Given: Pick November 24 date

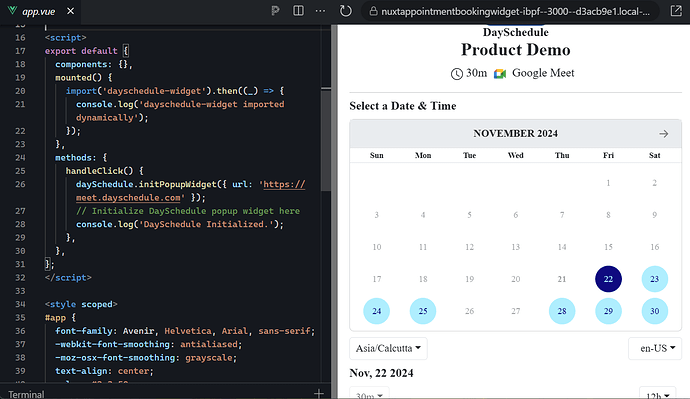Looking at the screenshot, I should 376,311.
